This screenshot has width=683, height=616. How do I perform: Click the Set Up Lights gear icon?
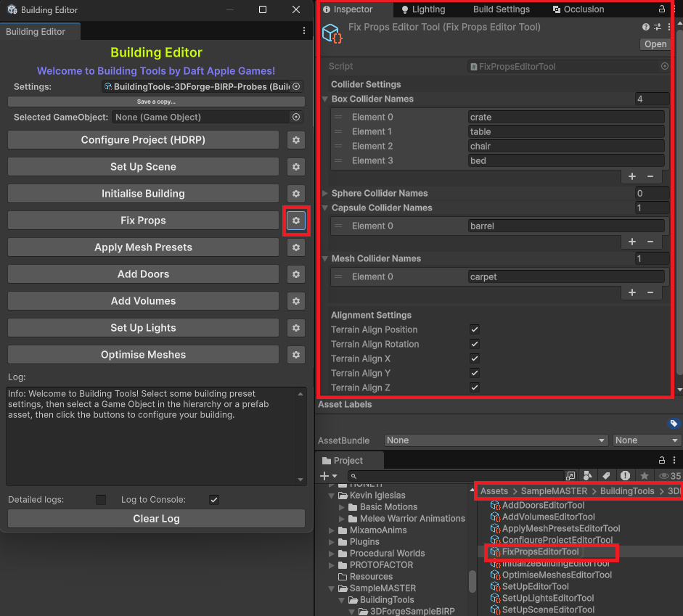click(297, 328)
